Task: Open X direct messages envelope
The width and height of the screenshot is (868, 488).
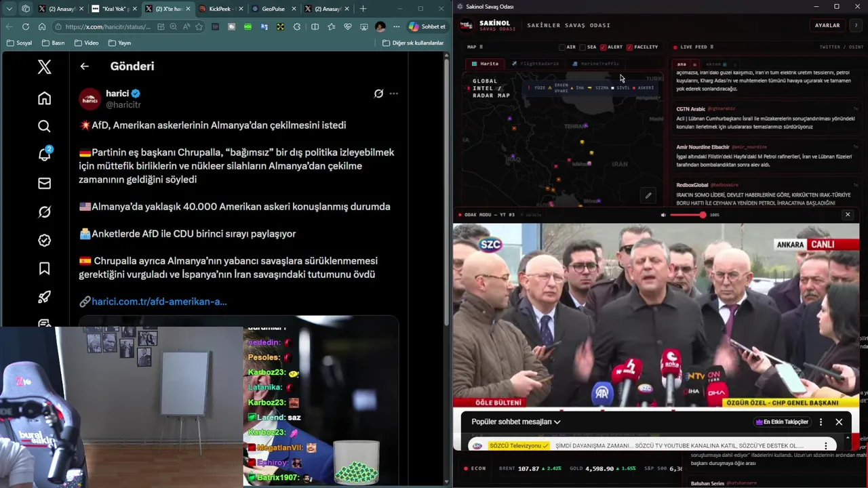Action: pos(44,183)
